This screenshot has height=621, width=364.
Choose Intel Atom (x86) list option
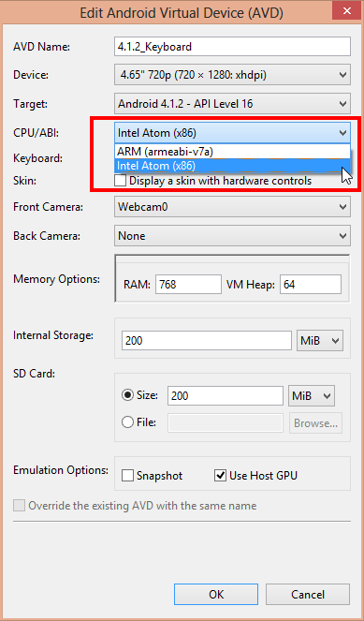point(232,166)
